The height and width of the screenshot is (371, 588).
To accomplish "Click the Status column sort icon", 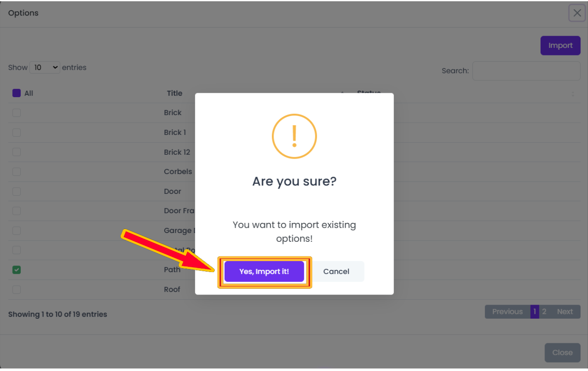I will [x=573, y=94].
